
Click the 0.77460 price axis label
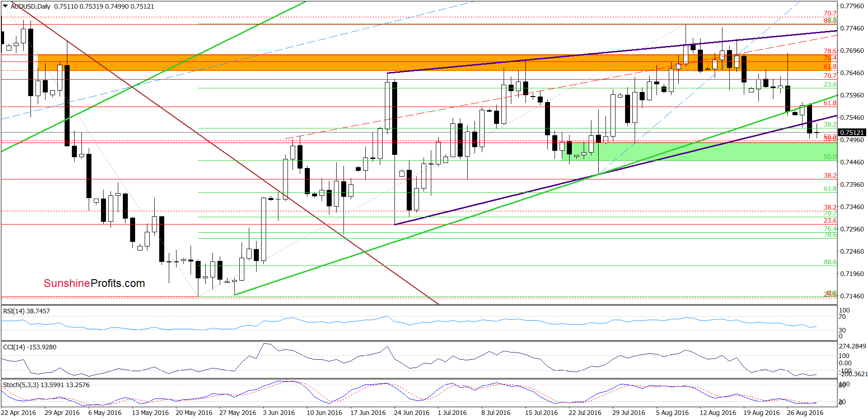tap(852, 28)
